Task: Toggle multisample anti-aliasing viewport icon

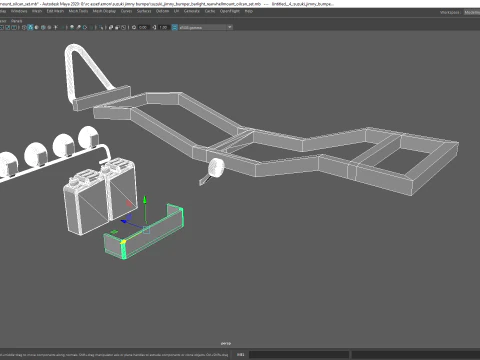Action: (85, 27)
